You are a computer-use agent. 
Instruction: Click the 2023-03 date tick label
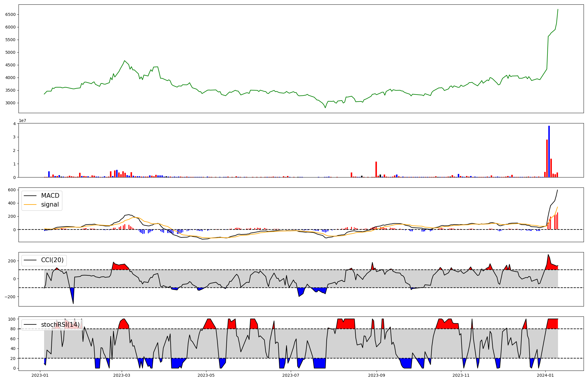pyautogui.click(x=121, y=375)
